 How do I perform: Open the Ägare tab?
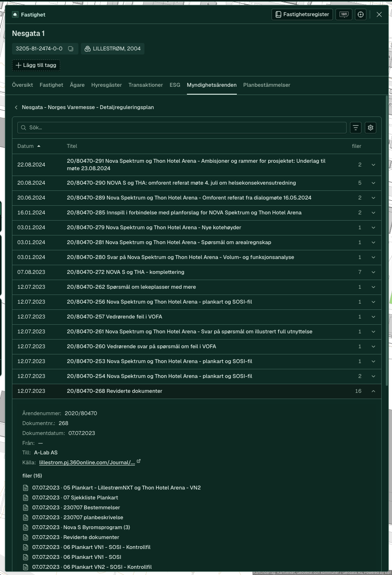[77, 85]
